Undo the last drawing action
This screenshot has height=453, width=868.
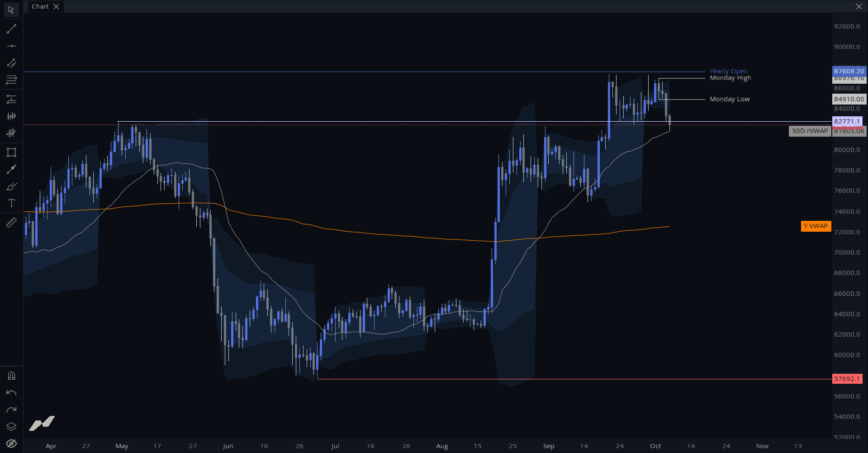11,393
